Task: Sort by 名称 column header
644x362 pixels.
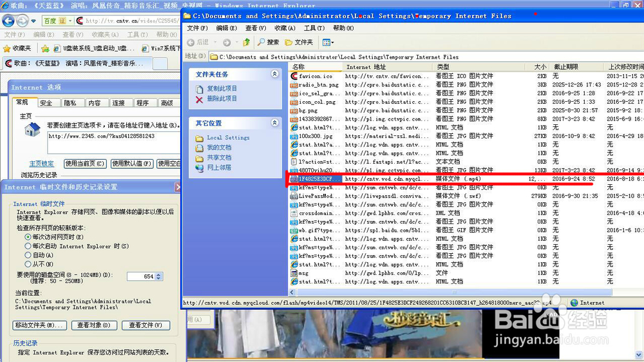Action: pyautogui.click(x=316, y=67)
